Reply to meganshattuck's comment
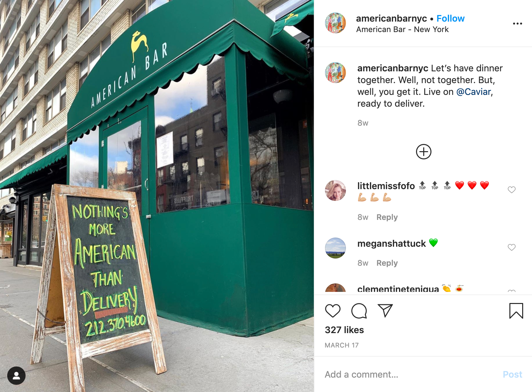 (x=387, y=263)
